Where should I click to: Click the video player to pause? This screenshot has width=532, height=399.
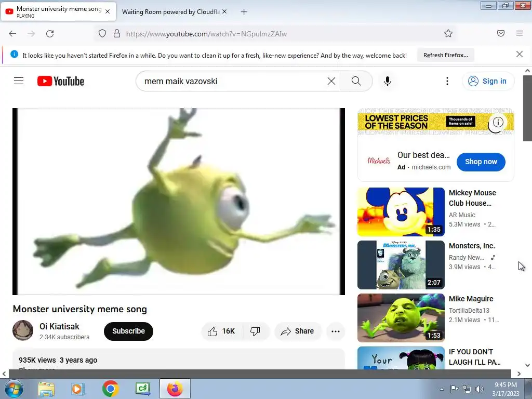179,202
